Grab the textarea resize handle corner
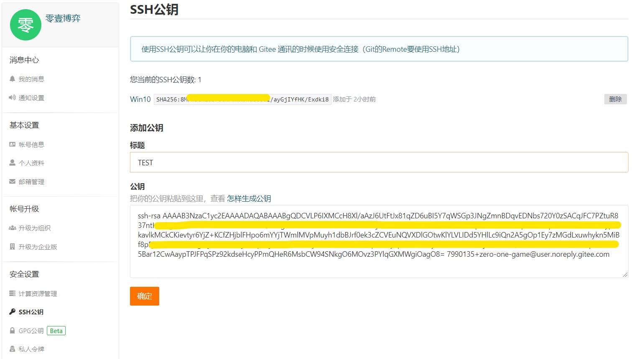644x359 pixels. [x=625, y=275]
